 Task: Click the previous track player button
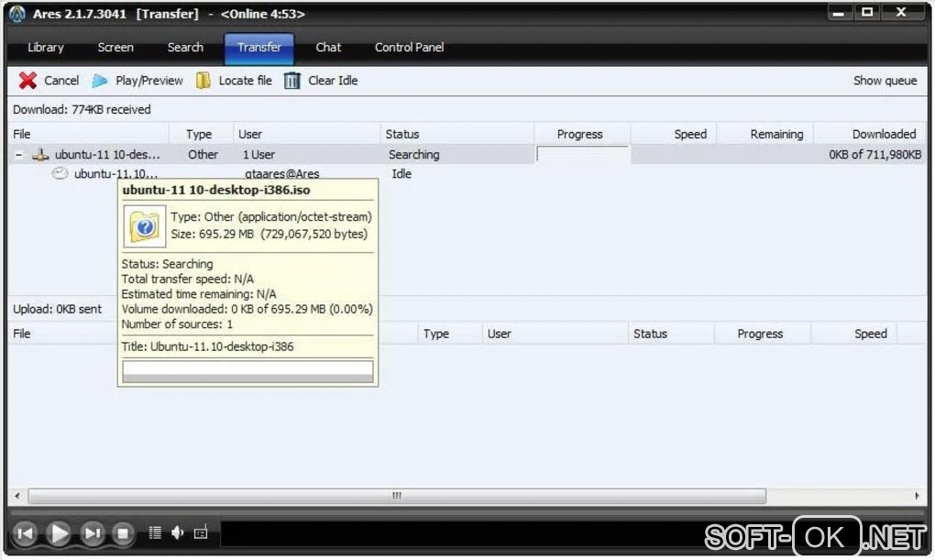[25, 533]
